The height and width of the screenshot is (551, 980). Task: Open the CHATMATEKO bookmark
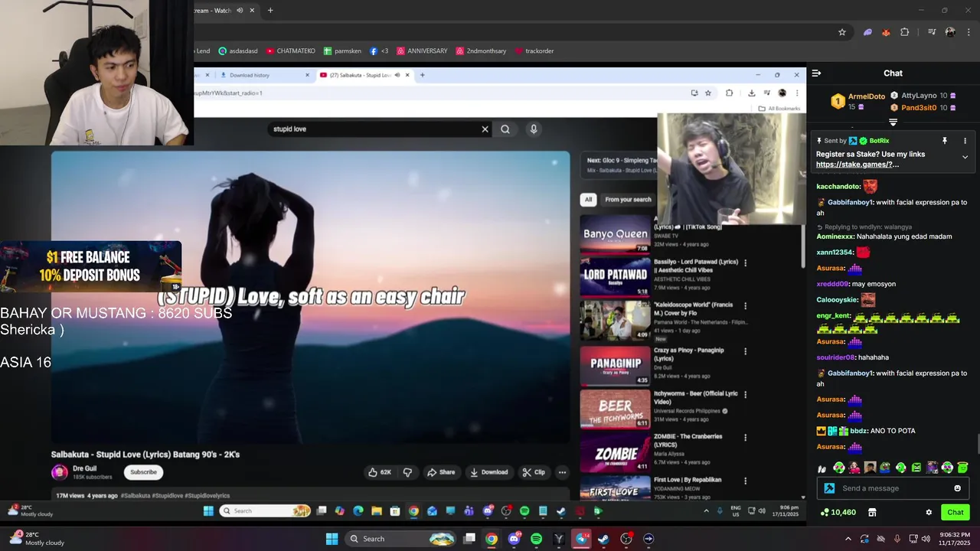click(x=290, y=51)
